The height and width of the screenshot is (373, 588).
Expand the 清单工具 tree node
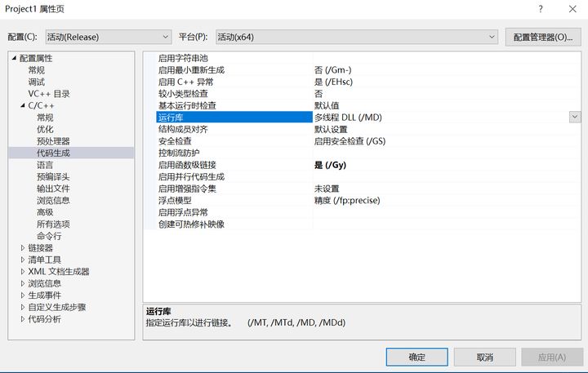point(23,260)
